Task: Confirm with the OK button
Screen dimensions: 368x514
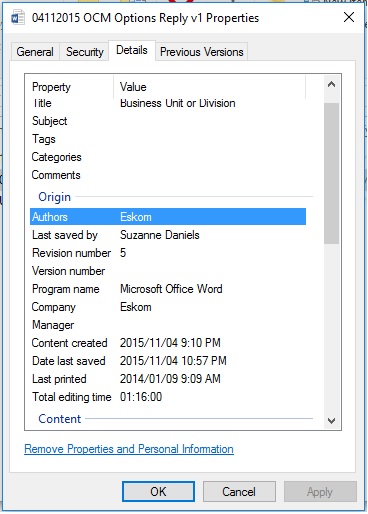Action: [x=158, y=491]
